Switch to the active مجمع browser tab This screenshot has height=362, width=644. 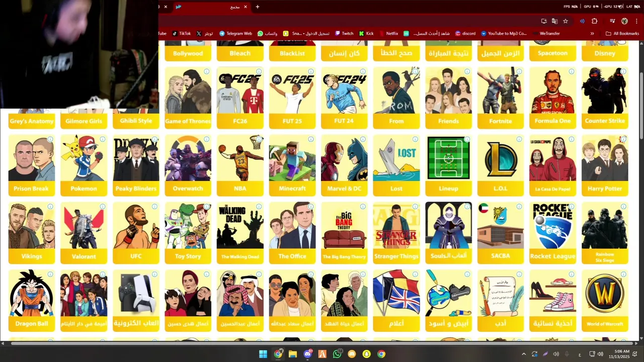[211, 7]
